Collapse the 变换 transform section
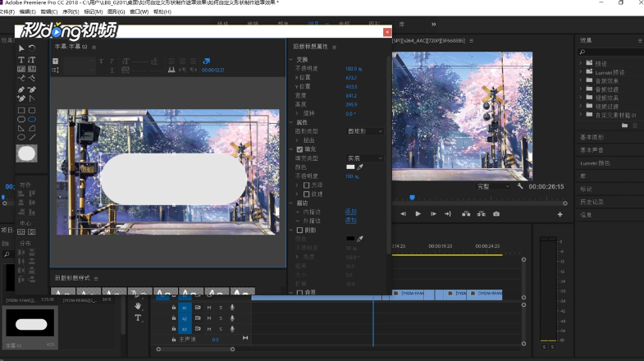 pyautogui.click(x=291, y=60)
